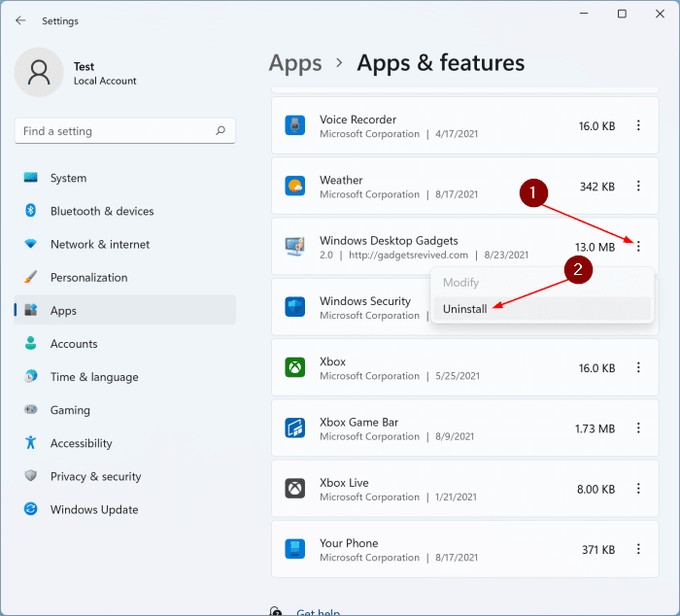Click the Xbox Live name text
Screen dimensions: 680x616
point(344,482)
